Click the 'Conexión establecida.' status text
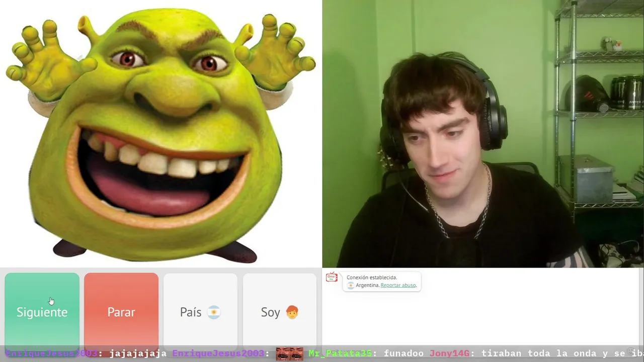Viewport: 644px width, 362px height. 372,278
